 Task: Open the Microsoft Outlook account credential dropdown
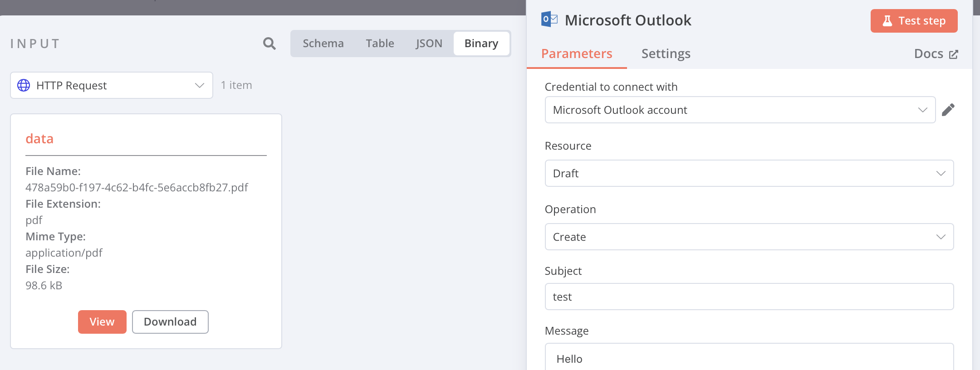coord(740,110)
